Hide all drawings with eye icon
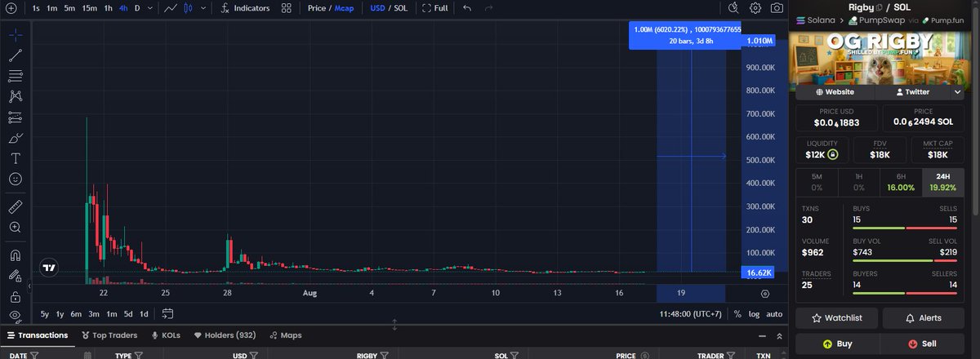The height and width of the screenshot is (359, 980). pos(16,315)
